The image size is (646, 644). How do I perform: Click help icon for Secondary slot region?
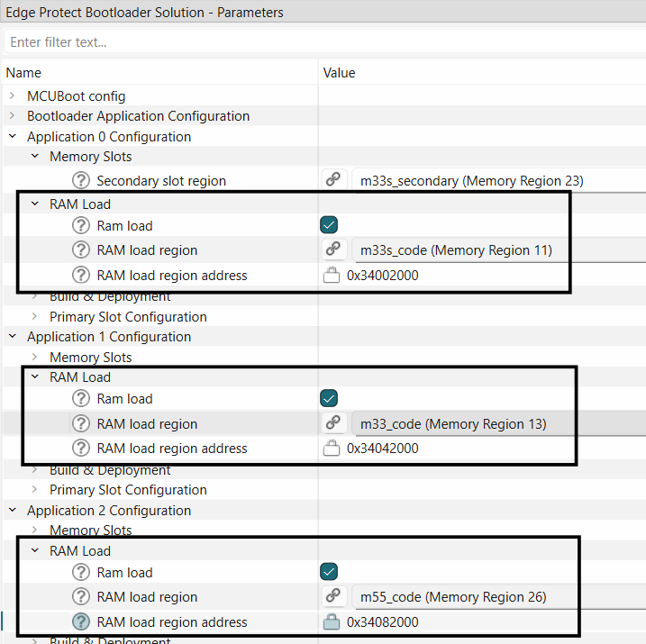(x=82, y=180)
